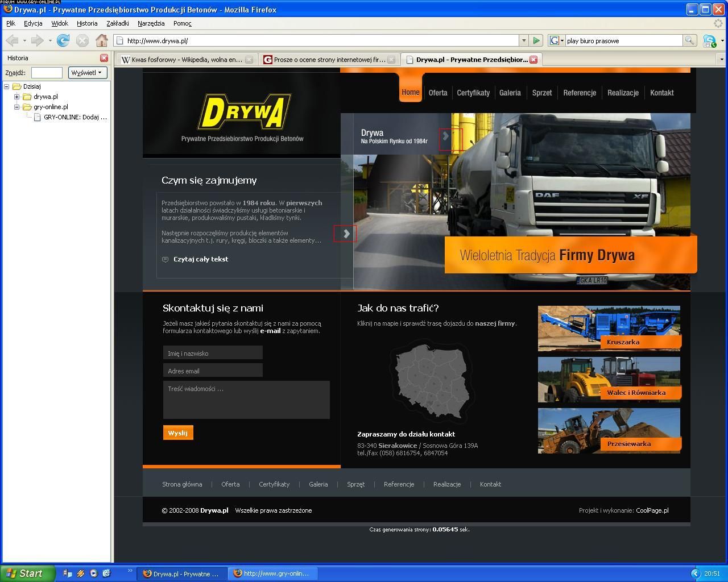
Task: Open the address bar history dropdown
Action: click(524, 40)
